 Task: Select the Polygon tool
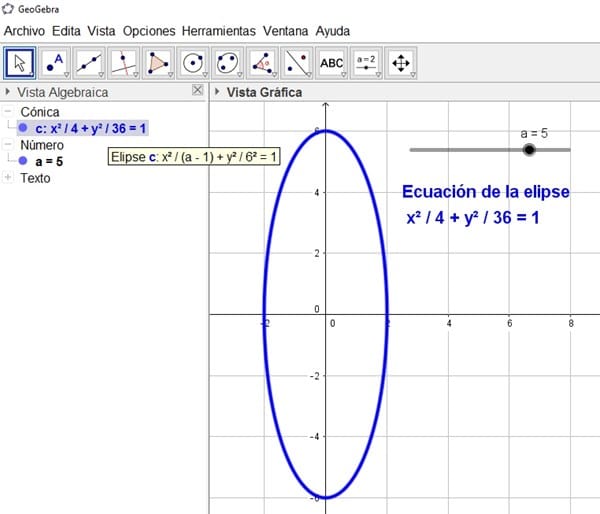158,63
